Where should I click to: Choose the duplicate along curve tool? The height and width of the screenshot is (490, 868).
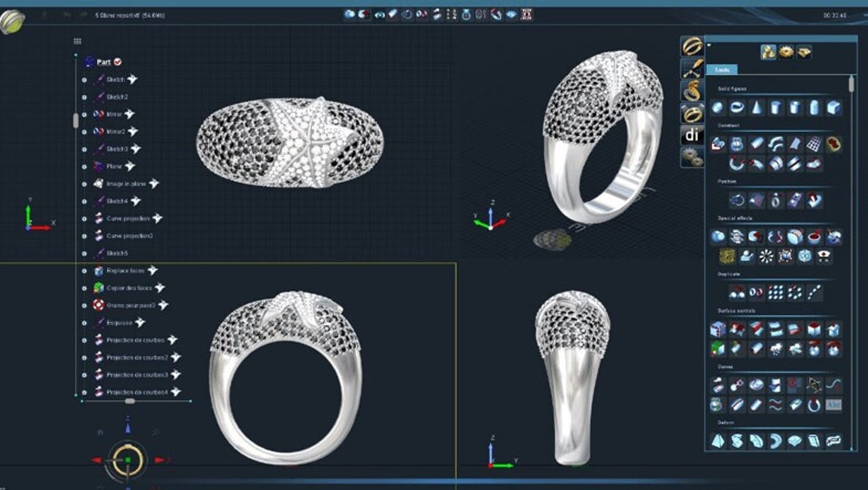[x=814, y=293]
